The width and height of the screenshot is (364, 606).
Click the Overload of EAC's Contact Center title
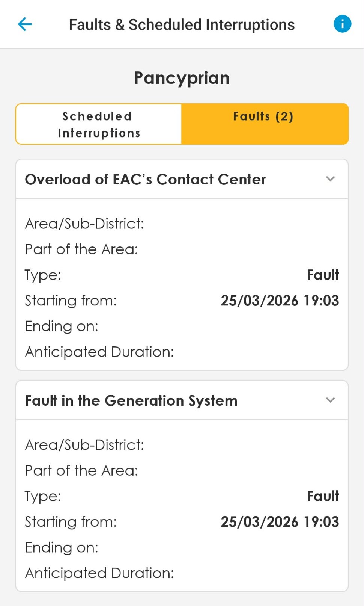(x=145, y=179)
